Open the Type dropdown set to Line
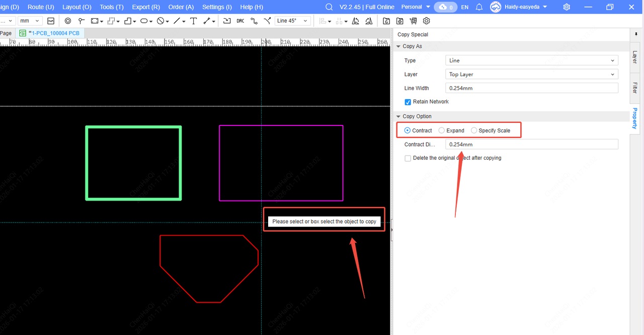 pos(531,60)
